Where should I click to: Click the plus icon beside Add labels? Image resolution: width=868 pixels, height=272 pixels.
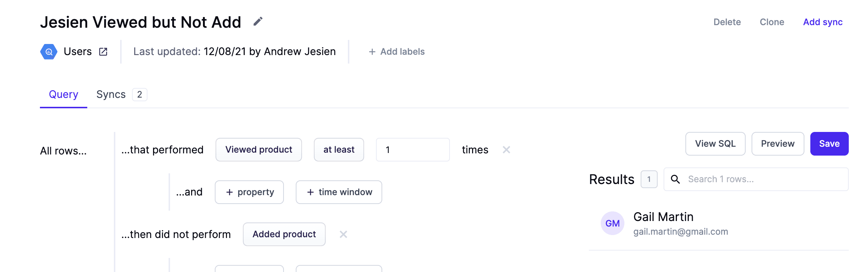[x=372, y=52]
